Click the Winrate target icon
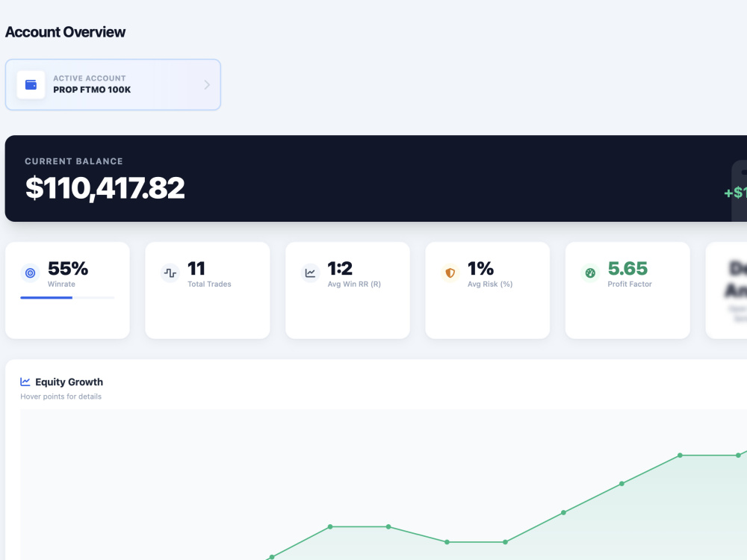Screen dimensions: 747x560 click(x=30, y=273)
